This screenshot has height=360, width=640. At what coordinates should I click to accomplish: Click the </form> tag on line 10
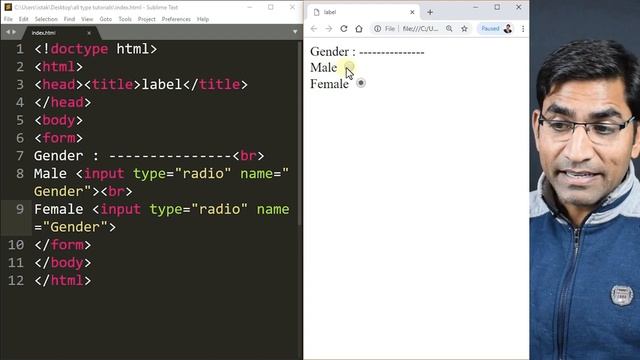62,245
